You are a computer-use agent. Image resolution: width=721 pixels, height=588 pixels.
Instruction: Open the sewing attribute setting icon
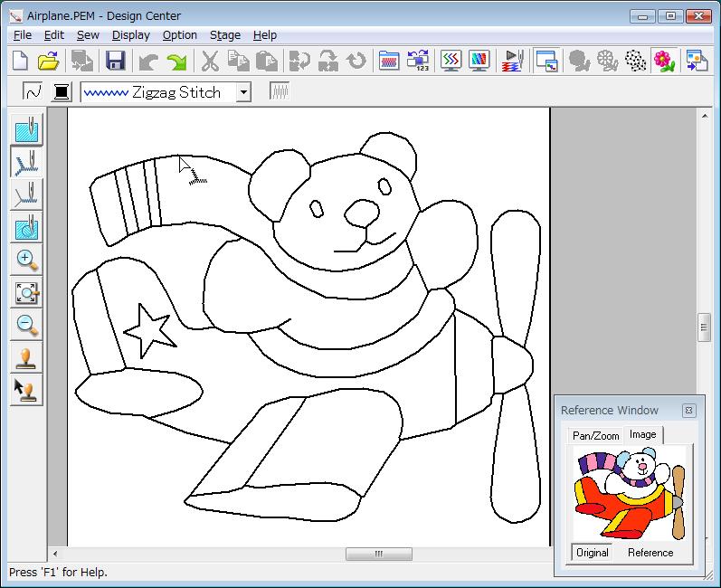(389, 61)
